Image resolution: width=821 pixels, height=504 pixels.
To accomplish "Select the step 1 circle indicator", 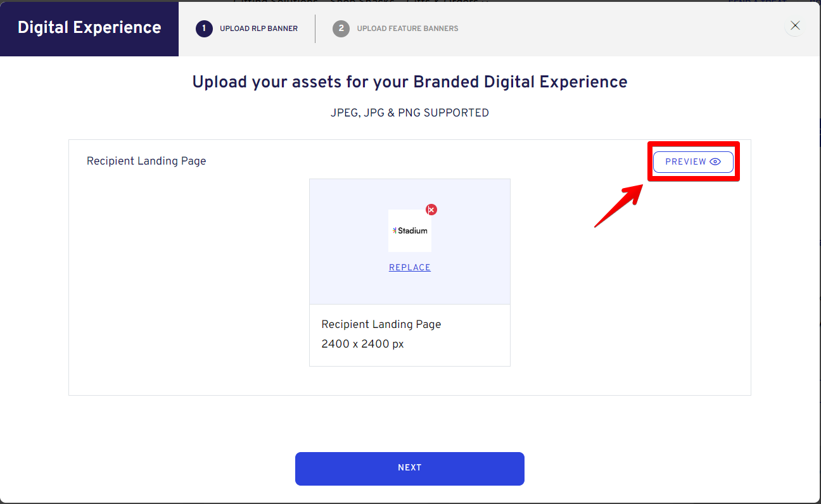I will (x=204, y=28).
